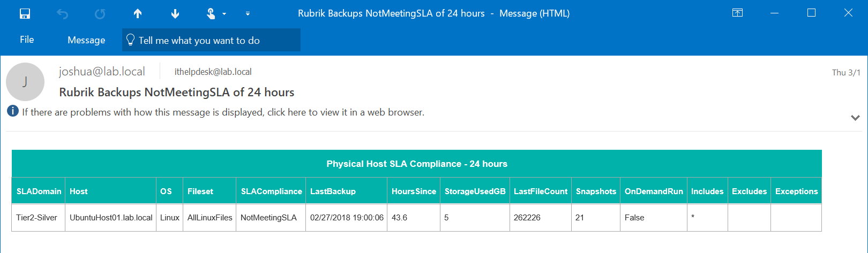Go to next item with down arrow

click(x=175, y=14)
